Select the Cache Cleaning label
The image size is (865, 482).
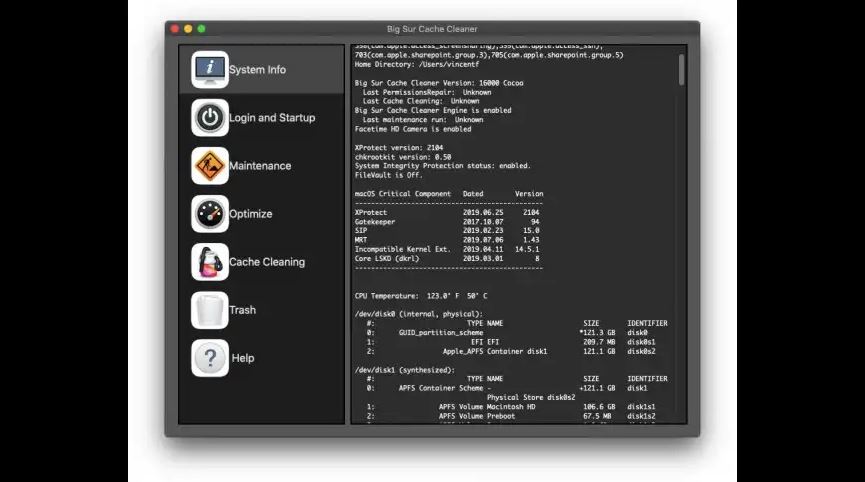pyautogui.click(x=267, y=262)
